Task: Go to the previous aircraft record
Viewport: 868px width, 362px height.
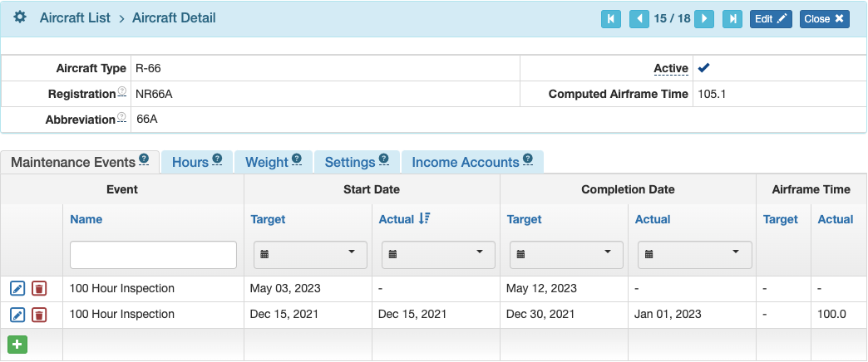Action: pyautogui.click(x=639, y=19)
